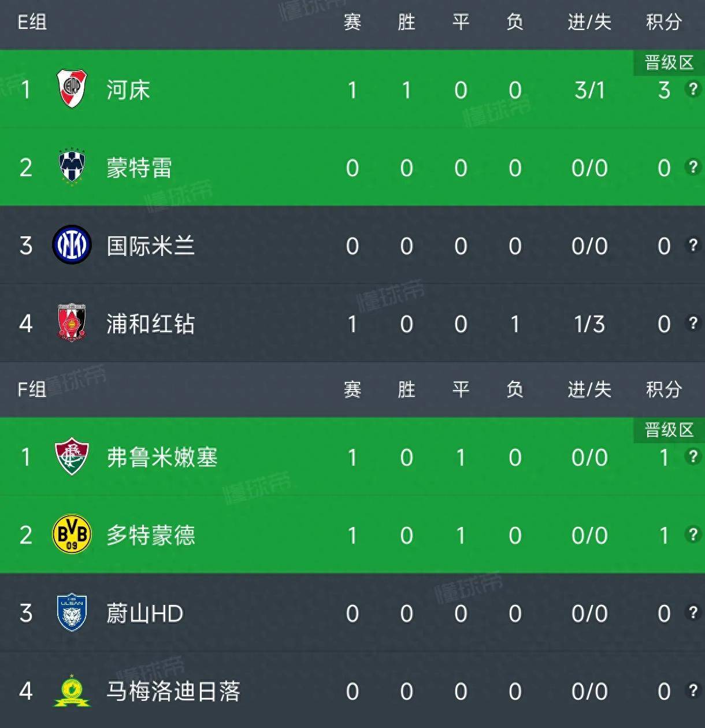The width and height of the screenshot is (705, 728).
Task: Click the help icon in 河床 row
Action: pos(692,90)
